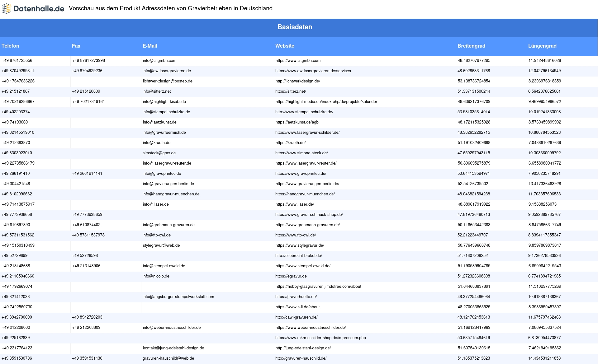
Task: Select email info@gravurfuermich.de
Action: pos(164,133)
